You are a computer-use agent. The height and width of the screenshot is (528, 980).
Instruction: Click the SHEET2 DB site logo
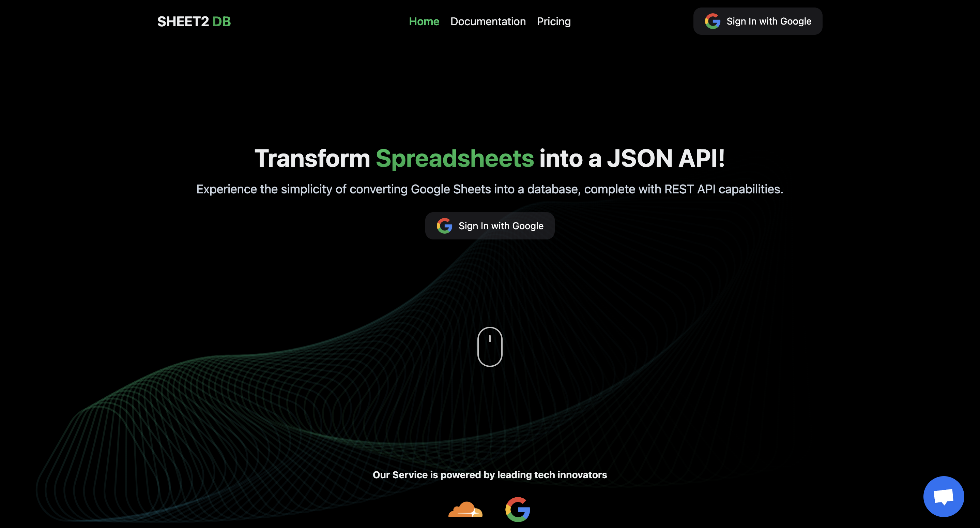194,22
